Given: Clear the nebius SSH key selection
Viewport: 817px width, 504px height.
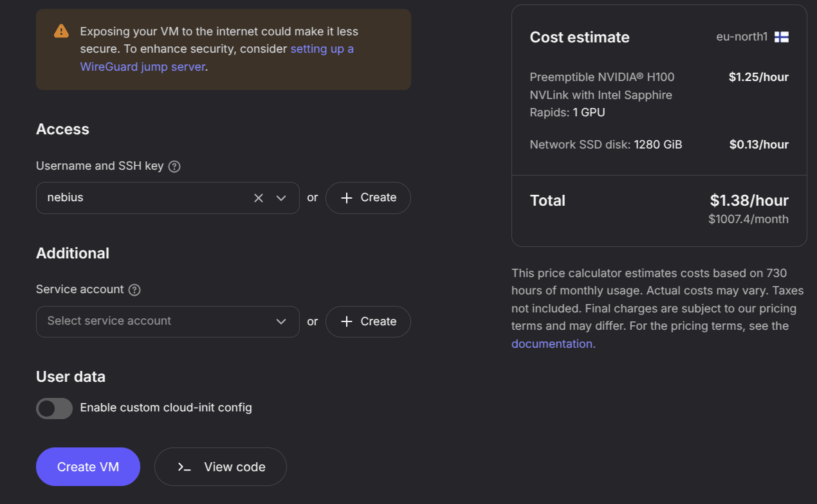Looking at the screenshot, I should [x=259, y=198].
